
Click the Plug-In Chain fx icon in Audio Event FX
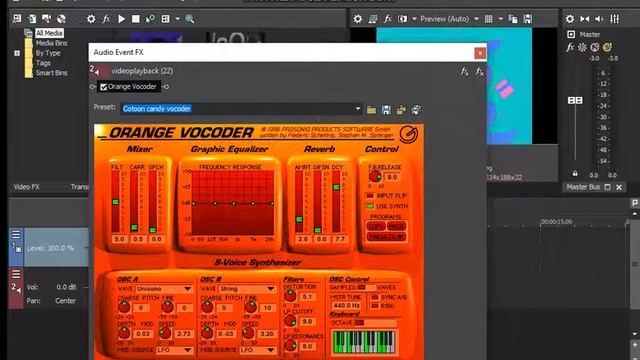[464, 71]
